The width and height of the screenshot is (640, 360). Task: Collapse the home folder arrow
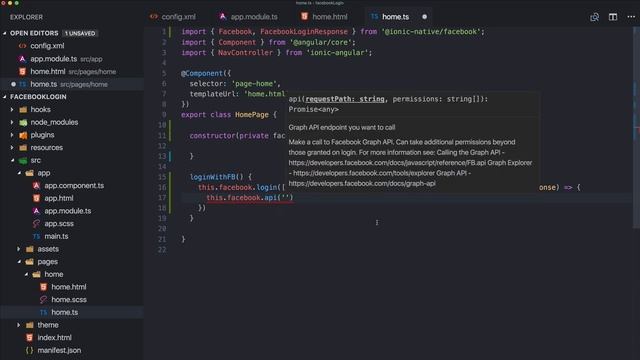point(26,274)
